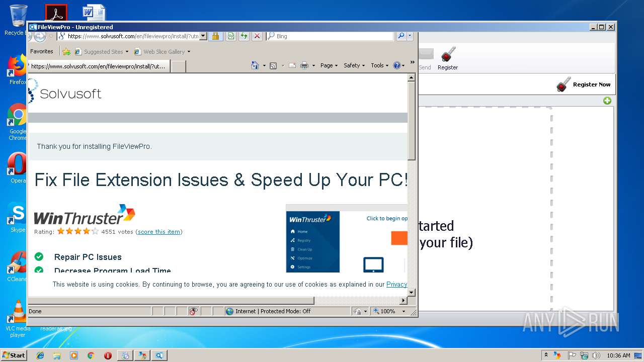Click the Opera icon on the taskbar
The height and width of the screenshot is (362, 644).
[108, 355]
